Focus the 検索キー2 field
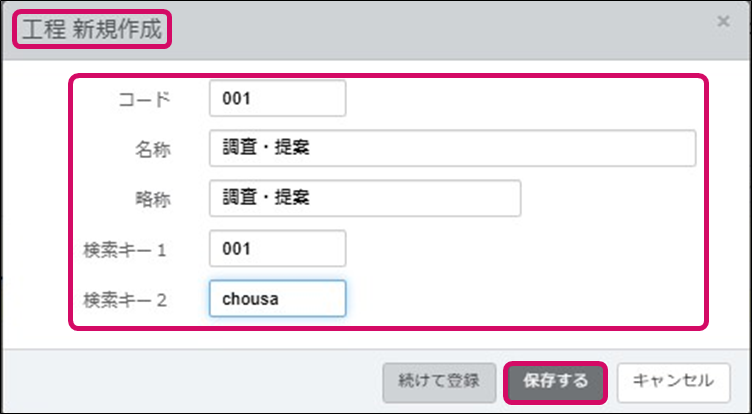Image resolution: width=752 pixels, height=414 pixels. (277, 298)
